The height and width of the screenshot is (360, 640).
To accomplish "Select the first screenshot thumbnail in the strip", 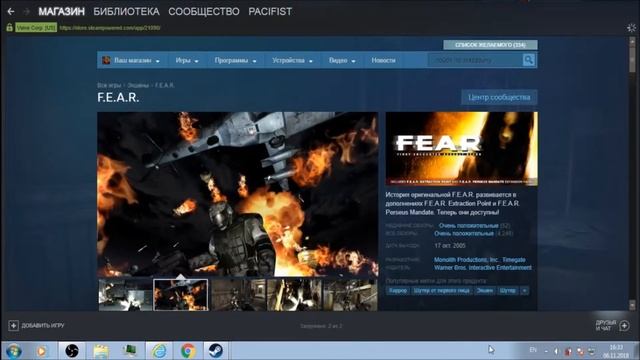I will (125, 295).
